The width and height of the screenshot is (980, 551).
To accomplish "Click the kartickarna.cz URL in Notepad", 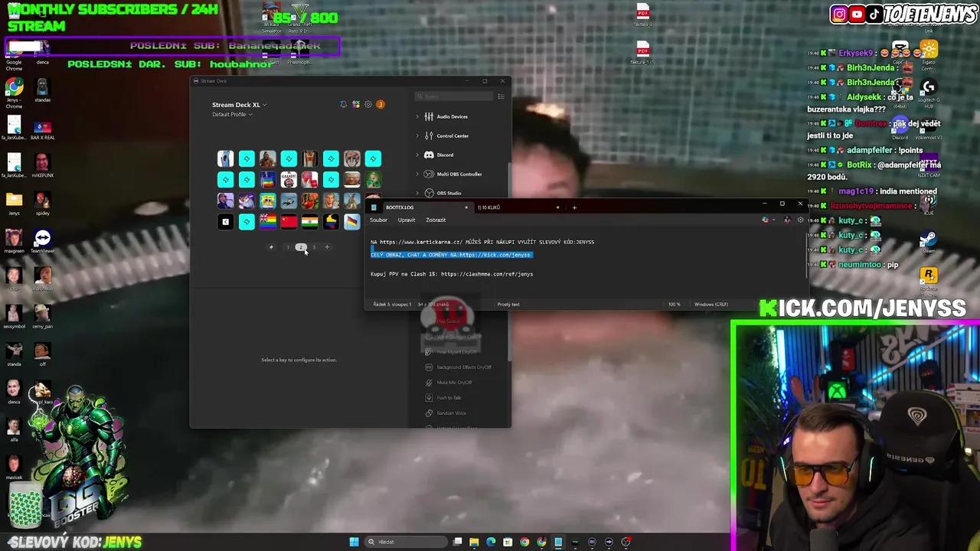I will click(x=421, y=242).
